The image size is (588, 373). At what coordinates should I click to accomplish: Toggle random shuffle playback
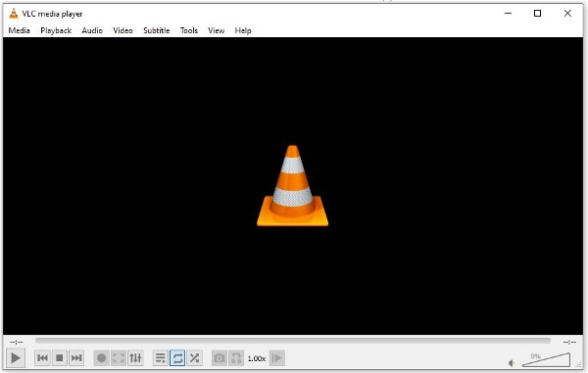(194, 358)
